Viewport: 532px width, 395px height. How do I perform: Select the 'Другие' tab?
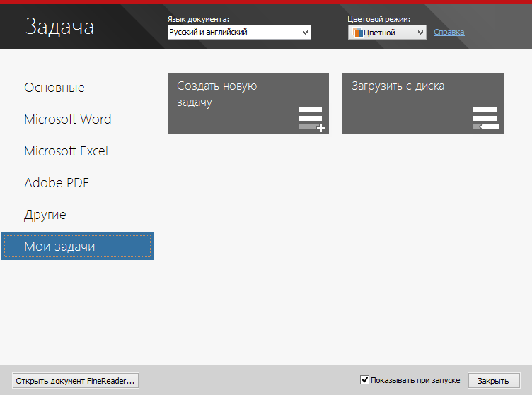click(45, 215)
